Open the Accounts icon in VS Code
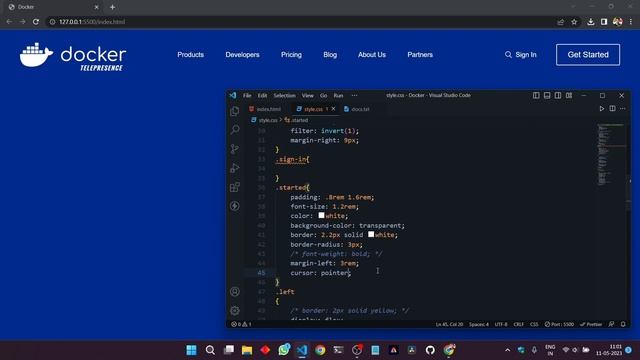This screenshot has height=360, width=640. [235, 291]
